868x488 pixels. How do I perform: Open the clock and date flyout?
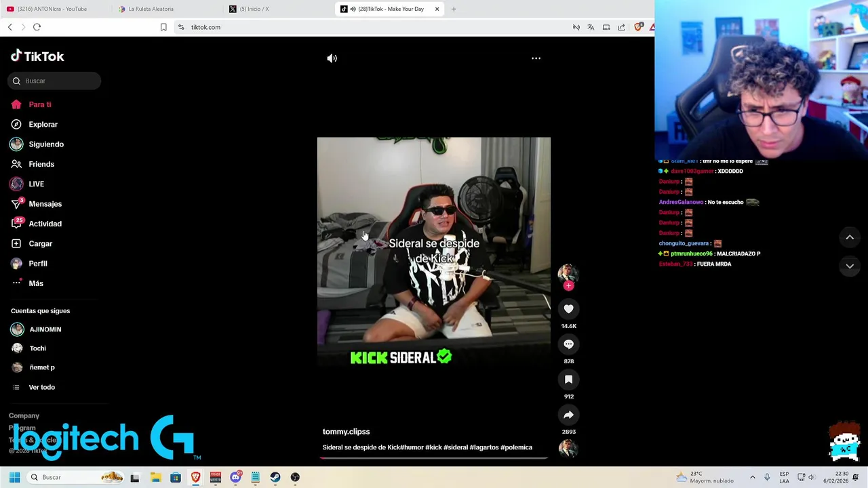click(835, 477)
